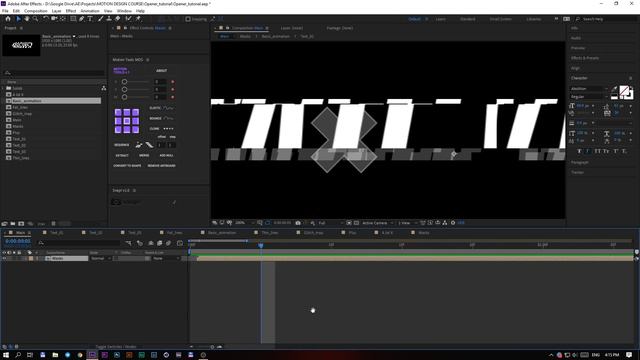Click new folder icon in Project panel
640x360 pixels.
point(13,224)
